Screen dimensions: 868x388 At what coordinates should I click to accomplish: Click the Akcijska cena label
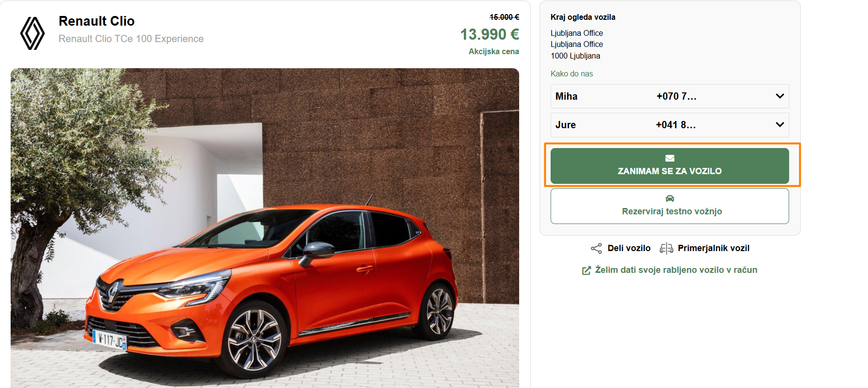pos(494,51)
